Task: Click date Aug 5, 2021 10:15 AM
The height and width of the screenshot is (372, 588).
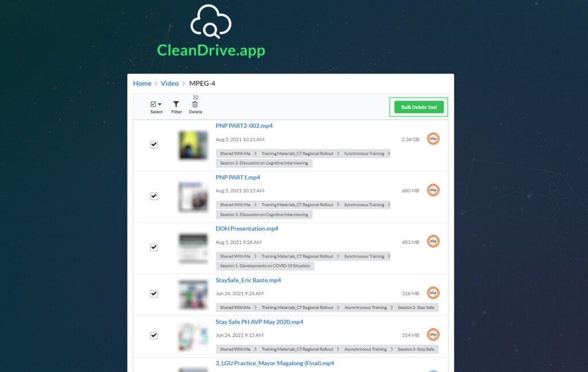Action: tap(240, 191)
